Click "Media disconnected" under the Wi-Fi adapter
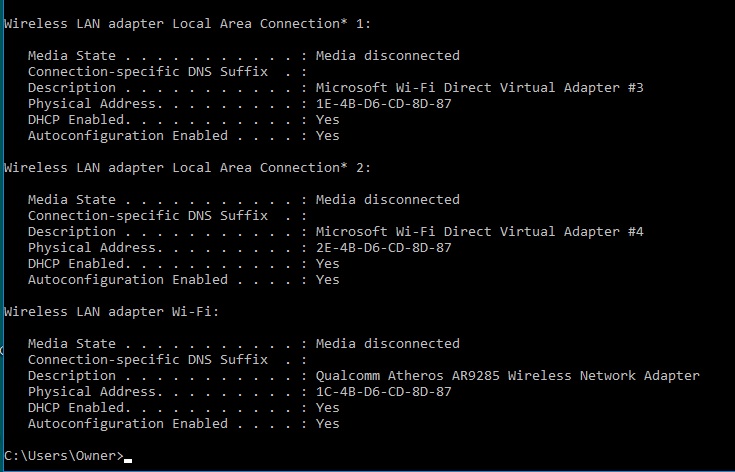735x472 pixels. click(x=387, y=343)
